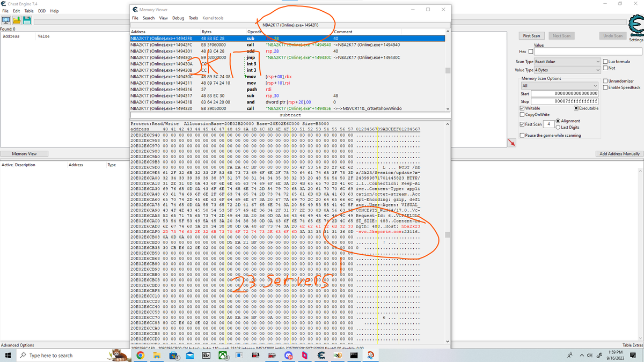Select the NBA2K17 (Online).exe+14942FC call row
Screen dimensions: 644x362
coord(287,45)
